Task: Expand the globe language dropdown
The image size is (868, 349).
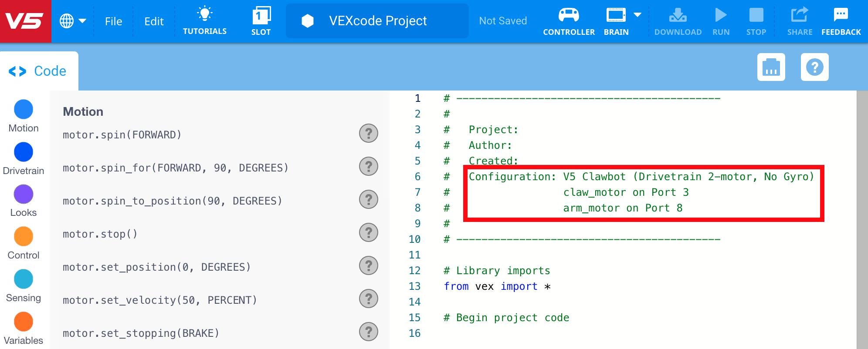Action: [x=72, y=21]
